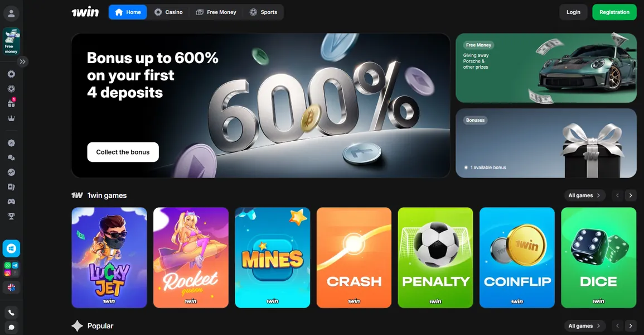Screen dimensions: 644x335
Task: Expand the sidebar with double-chevron arrow
Action: coord(23,61)
